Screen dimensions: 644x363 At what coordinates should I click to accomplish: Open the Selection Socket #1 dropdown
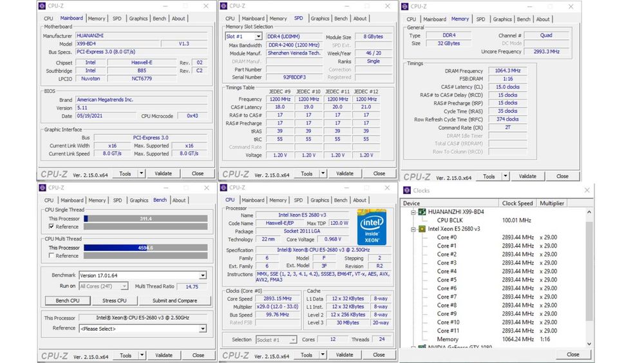pyautogui.click(x=293, y=340)
